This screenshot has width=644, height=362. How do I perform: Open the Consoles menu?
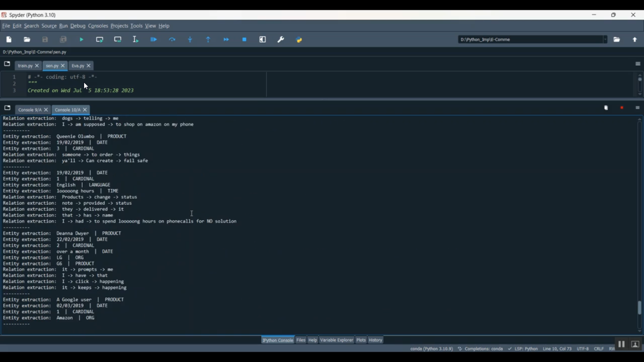click(x=98, y=26)
